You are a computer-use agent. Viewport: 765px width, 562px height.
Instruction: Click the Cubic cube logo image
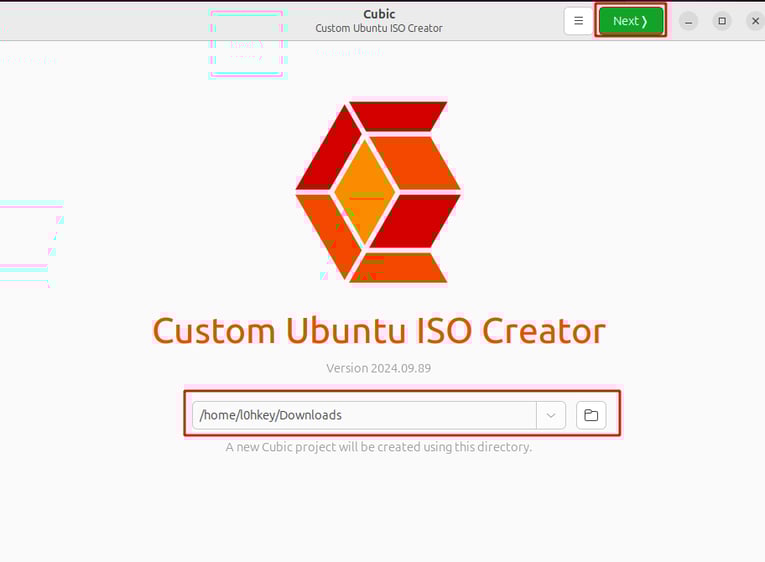(379, 192)
